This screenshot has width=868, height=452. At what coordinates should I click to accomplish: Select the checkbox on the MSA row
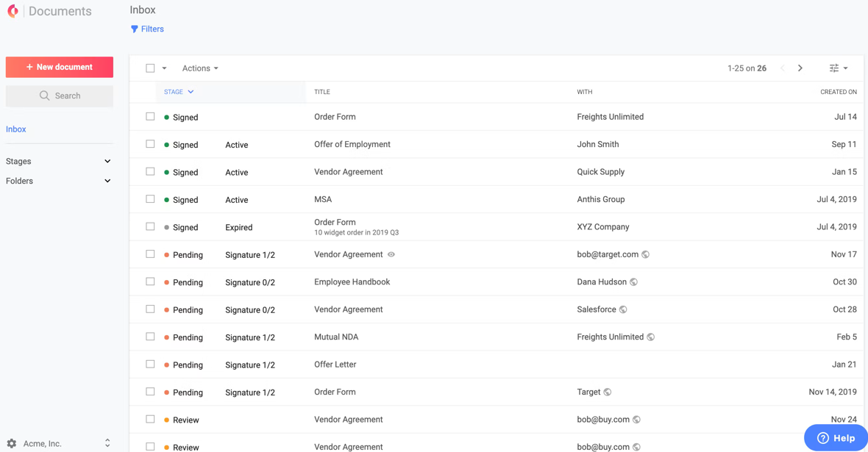150,199
